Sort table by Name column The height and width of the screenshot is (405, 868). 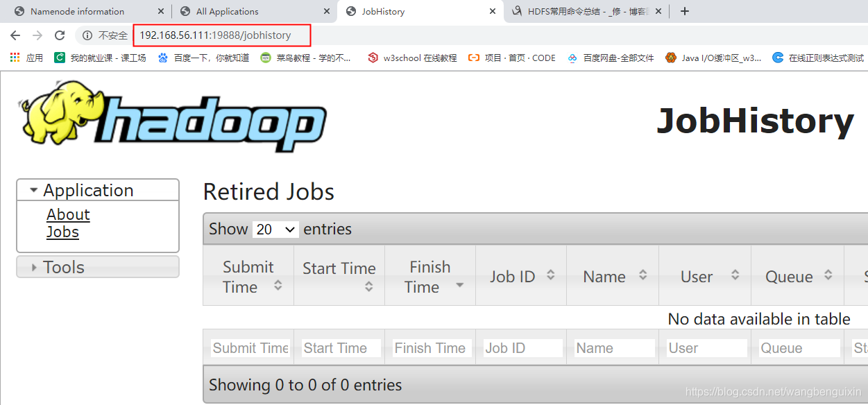pyautogui.click(x=613, y=276)
